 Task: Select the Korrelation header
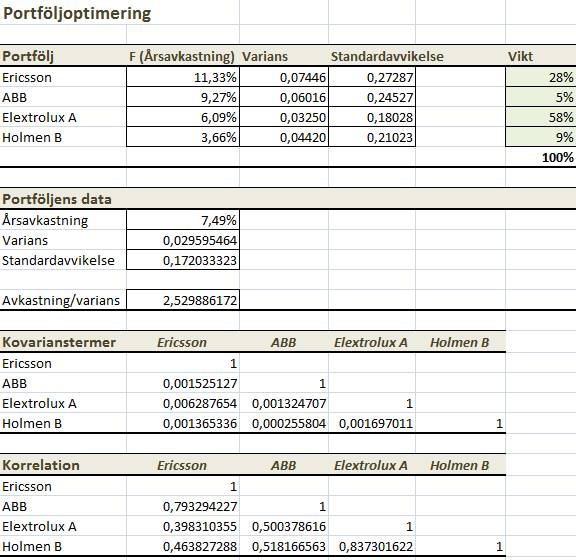click(41, 465)
